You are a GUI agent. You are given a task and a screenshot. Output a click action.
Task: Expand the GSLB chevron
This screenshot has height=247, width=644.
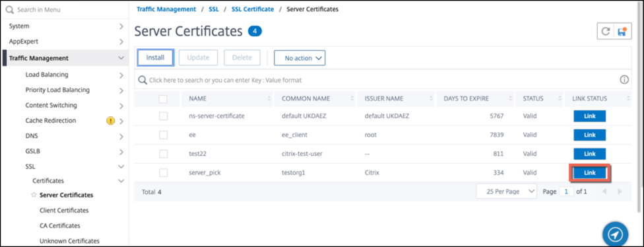pyautogui.click(x=121, y=152)
